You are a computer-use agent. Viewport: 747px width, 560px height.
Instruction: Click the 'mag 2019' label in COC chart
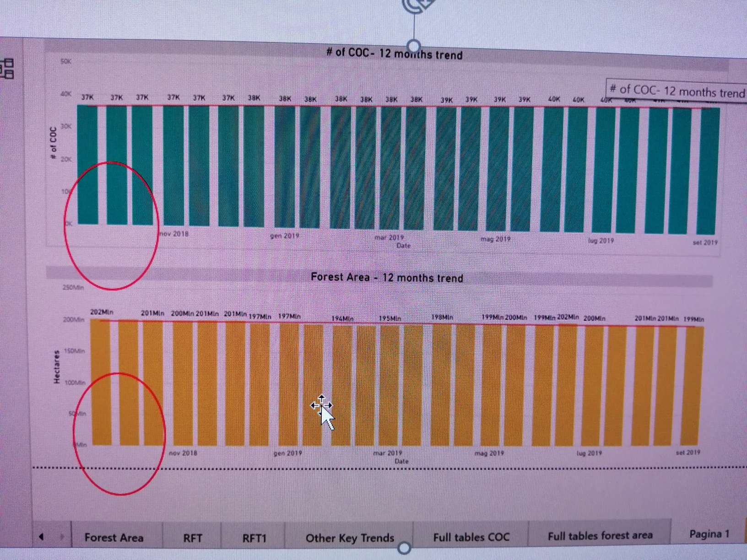pyautogui.click(x=496, y=239)
